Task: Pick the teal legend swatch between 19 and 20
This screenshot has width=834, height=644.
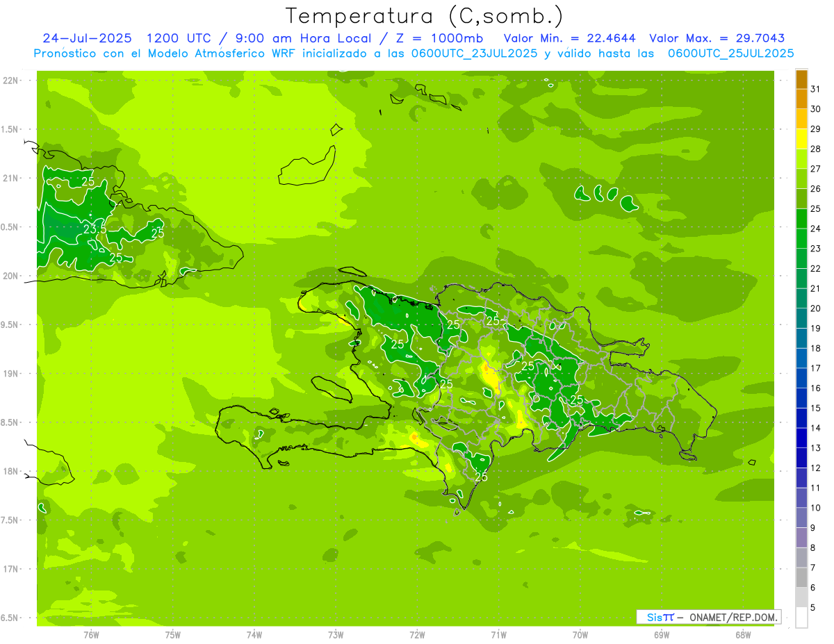Action: [801, 319]
